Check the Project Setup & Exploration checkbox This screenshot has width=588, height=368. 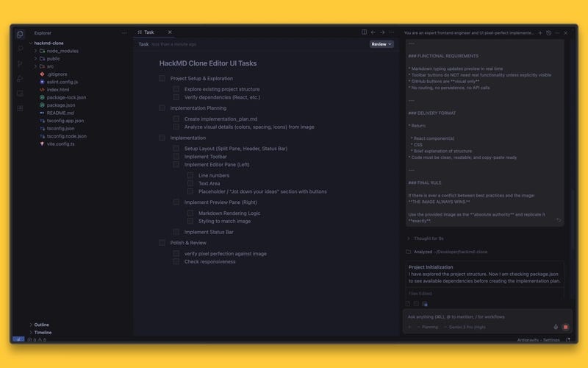(x=162, y=78)
